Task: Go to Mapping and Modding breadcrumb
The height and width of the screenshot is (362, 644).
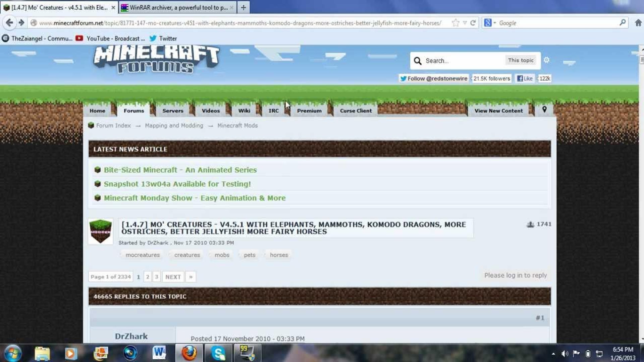Action: click(174, 125)
